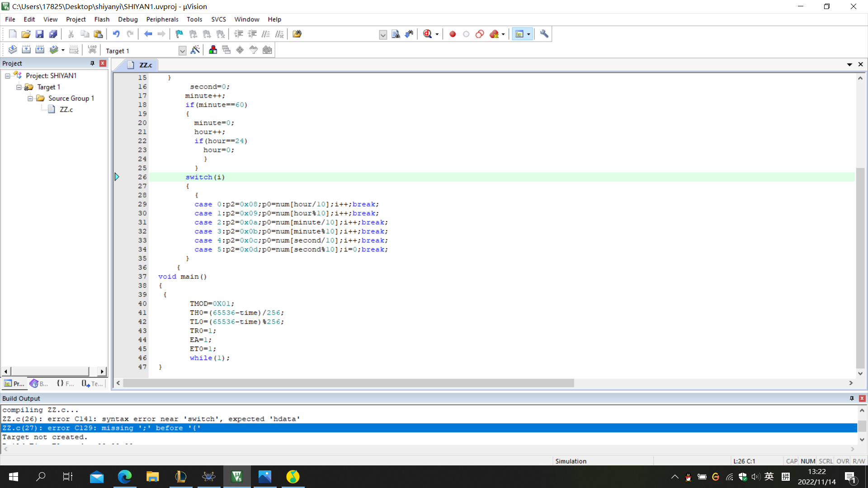Pin the Project panel
Viewport: 868px width, 488px height.
coord(92,63)
